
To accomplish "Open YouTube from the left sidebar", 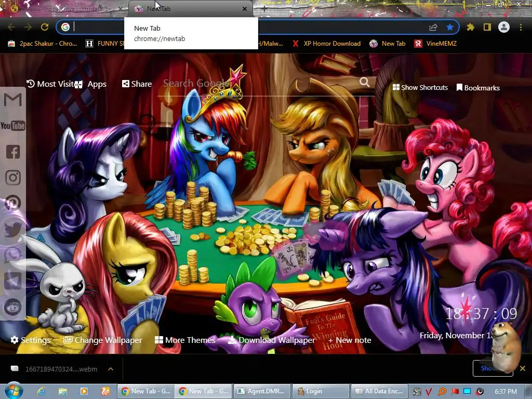I will 13,126.
